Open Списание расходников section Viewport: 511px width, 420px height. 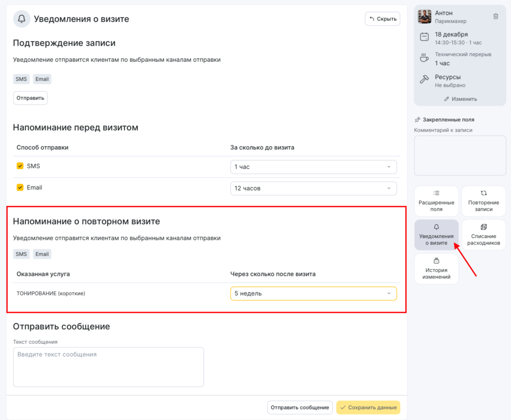click(x=484, y=235)
